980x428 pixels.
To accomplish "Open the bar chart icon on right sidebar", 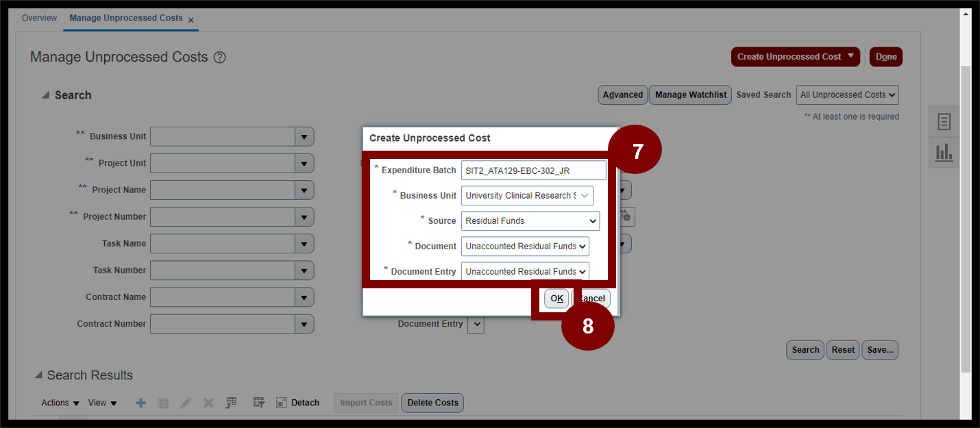I will point(944,152).
